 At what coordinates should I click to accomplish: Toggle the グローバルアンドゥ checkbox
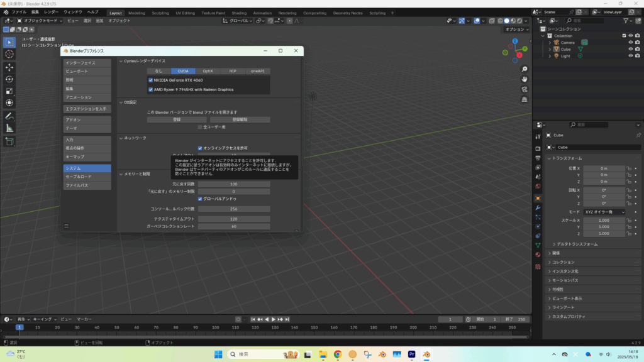coord(200,199)
